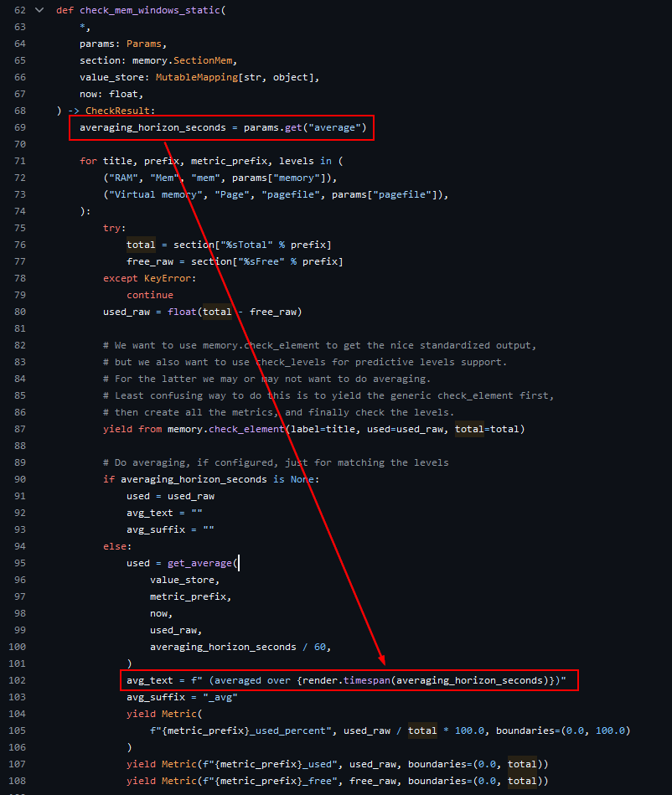Click the CheckResult return type
This screenshot has height=795, width=672.
[x=120, y=111]
